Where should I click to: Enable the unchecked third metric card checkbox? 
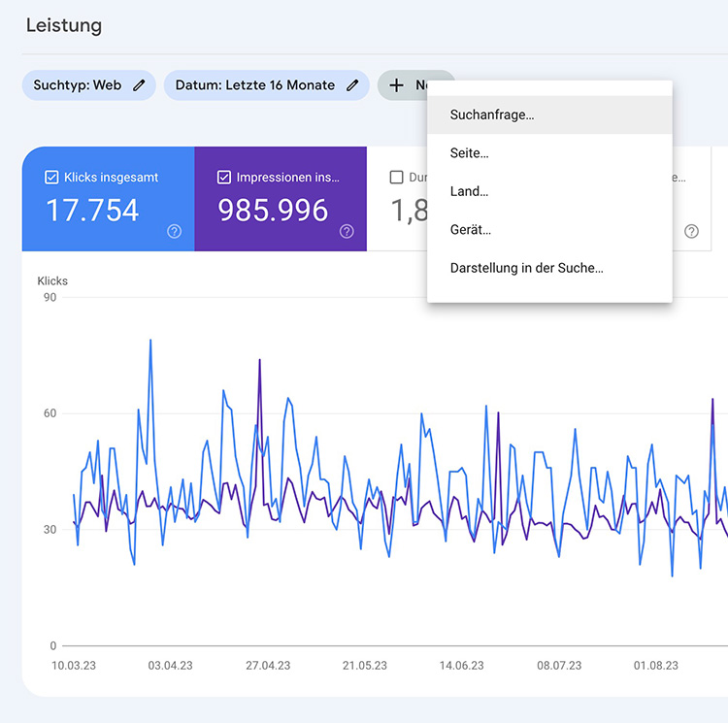(x=396, y=178)
